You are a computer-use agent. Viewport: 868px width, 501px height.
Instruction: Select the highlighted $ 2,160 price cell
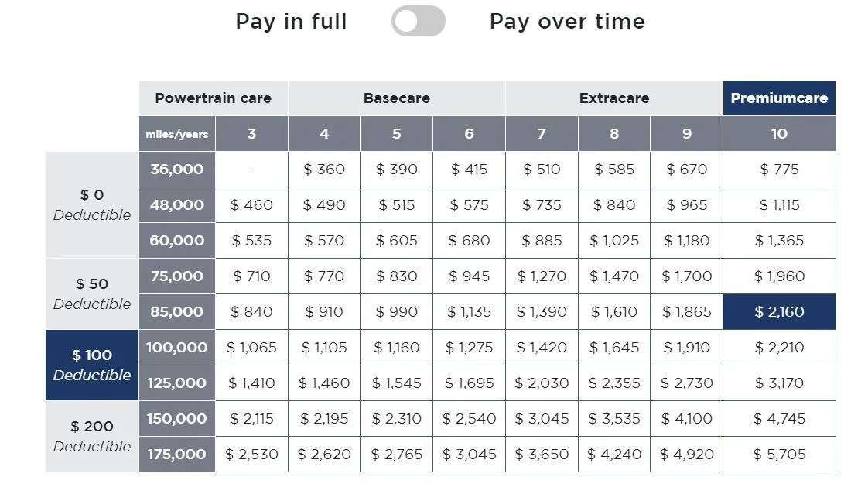[779, 311]
